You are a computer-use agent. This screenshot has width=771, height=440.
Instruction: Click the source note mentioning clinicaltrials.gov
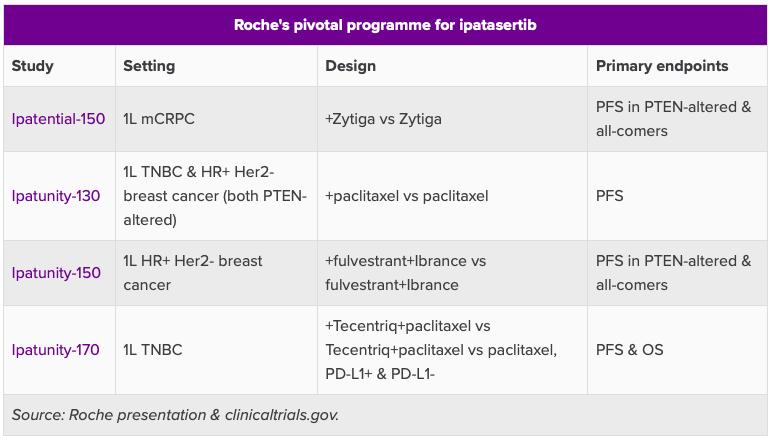[x=176, y=415]
